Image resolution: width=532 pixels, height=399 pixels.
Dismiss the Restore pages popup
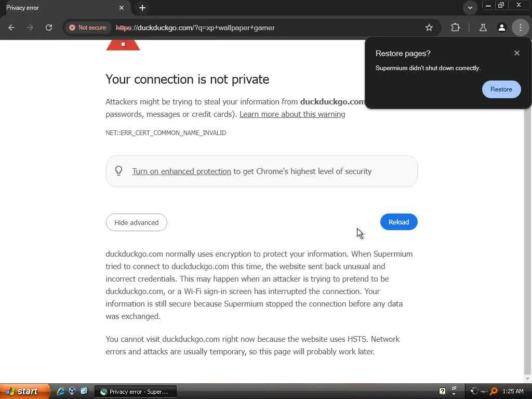[516, 53]
